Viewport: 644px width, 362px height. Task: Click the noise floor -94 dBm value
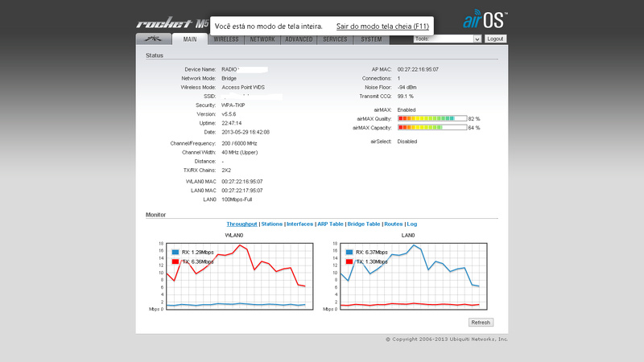[407, 88]
